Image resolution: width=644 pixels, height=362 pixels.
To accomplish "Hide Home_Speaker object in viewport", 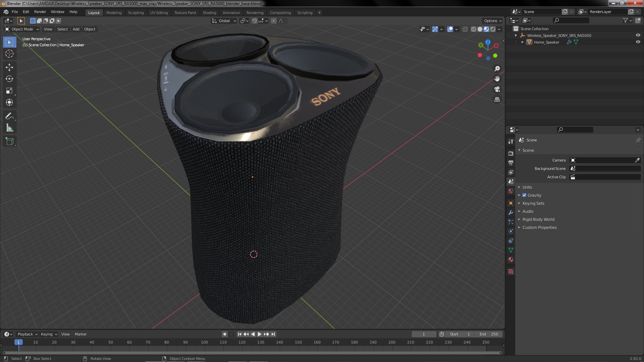I will pos(638,42).
